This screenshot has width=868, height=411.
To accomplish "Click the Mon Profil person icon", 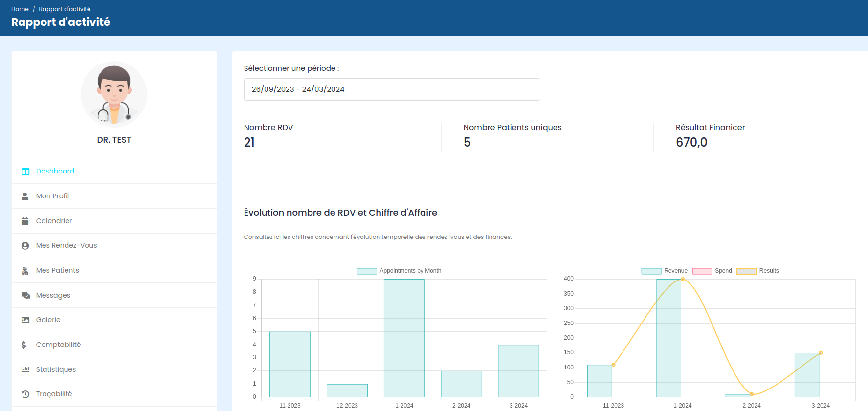I will click(25, 196).
